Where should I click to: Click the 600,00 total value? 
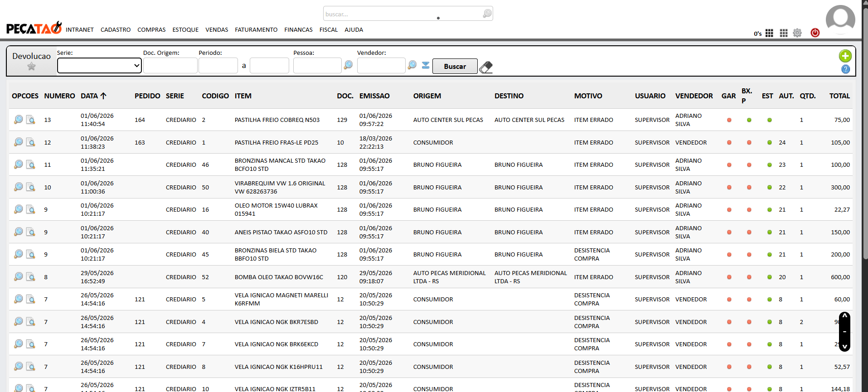pos(840,277)
